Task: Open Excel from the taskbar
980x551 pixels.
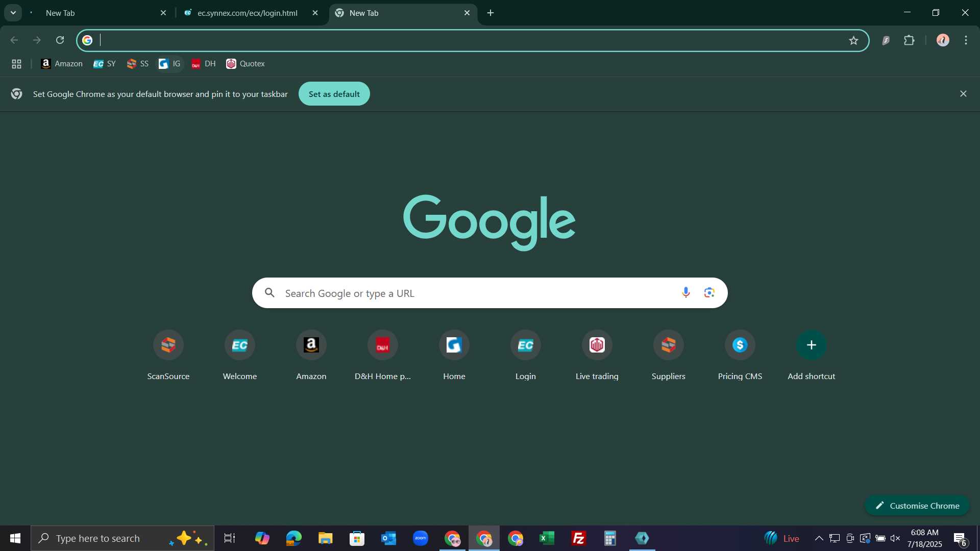Action: (547, 538)
